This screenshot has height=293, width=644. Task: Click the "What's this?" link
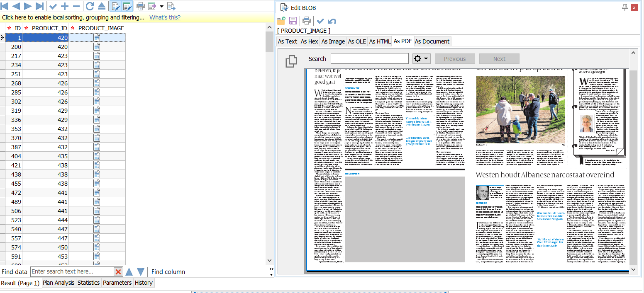pos(165,17)
